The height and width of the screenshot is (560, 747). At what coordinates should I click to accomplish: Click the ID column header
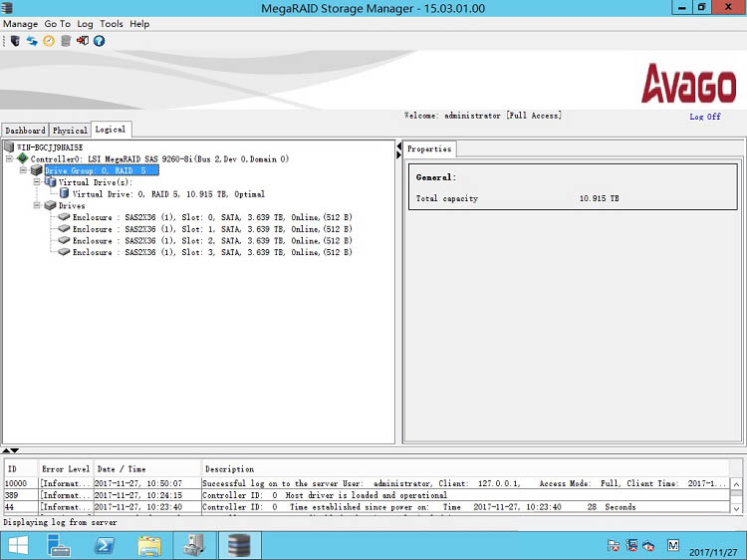(21, 469)
